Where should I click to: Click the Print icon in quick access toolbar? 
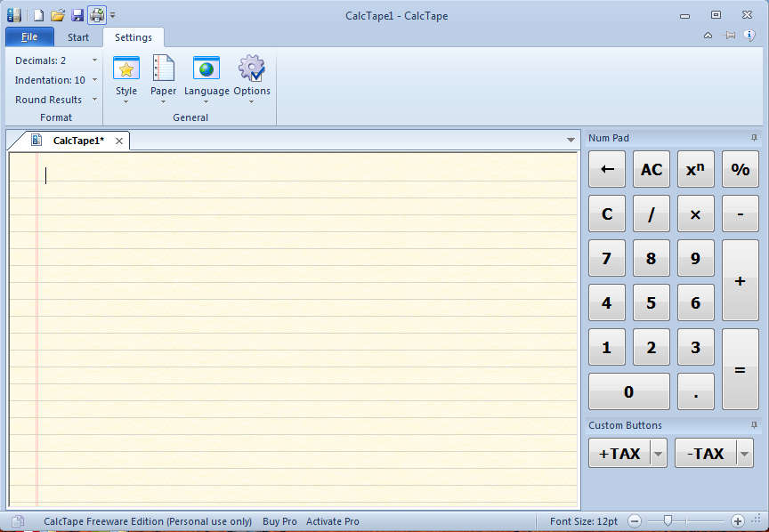point(96,15)
